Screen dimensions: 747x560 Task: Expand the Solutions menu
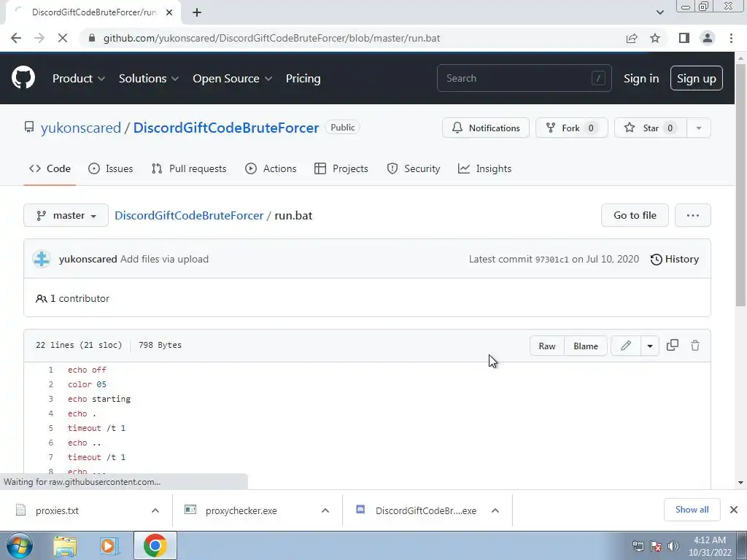click(x=149, y=79)
